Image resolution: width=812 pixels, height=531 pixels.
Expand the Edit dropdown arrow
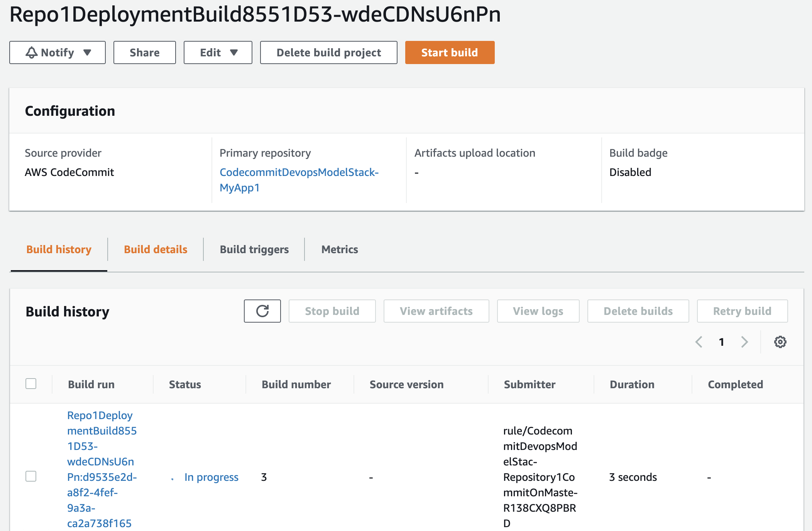click(234, 52)
